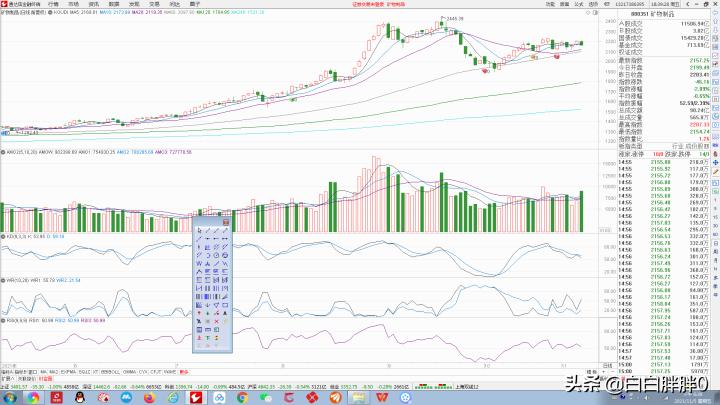Expand the 扩展 panel at bottom-left
The width and height of the screenshot is (720, 405).
point(6,379)
